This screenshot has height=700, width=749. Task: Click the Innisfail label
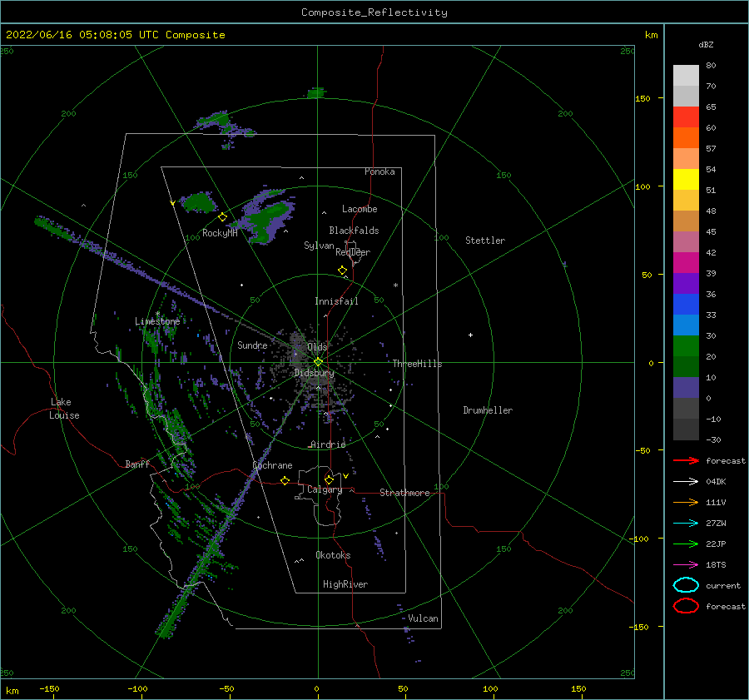(x=336, y=301)
